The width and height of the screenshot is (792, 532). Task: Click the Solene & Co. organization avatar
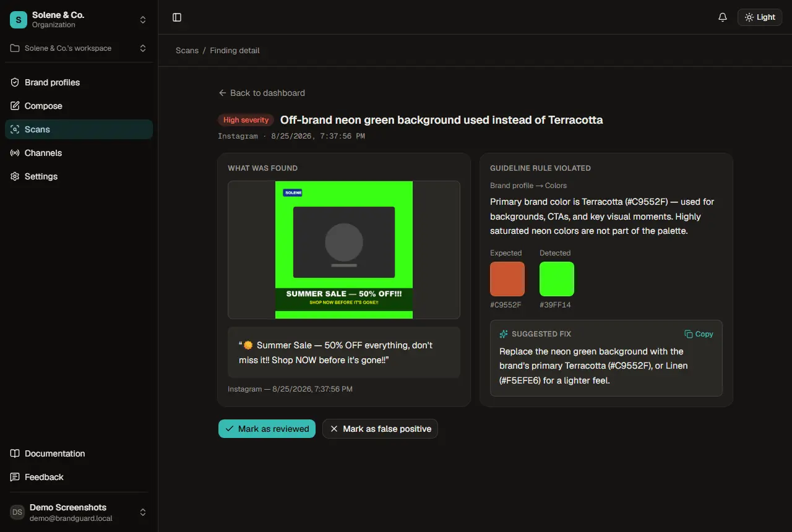click(x=19, y=20)
